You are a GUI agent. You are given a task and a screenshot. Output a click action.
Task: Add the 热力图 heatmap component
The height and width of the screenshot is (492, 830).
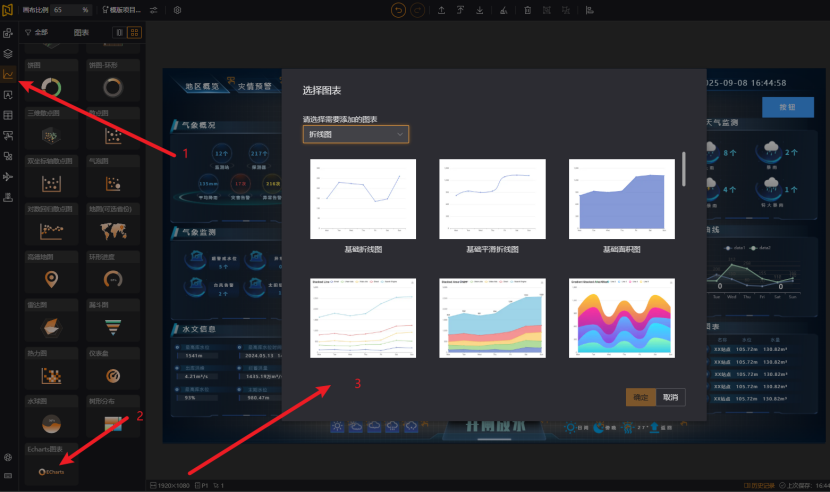pyautogui.click(x=51, y=369)
